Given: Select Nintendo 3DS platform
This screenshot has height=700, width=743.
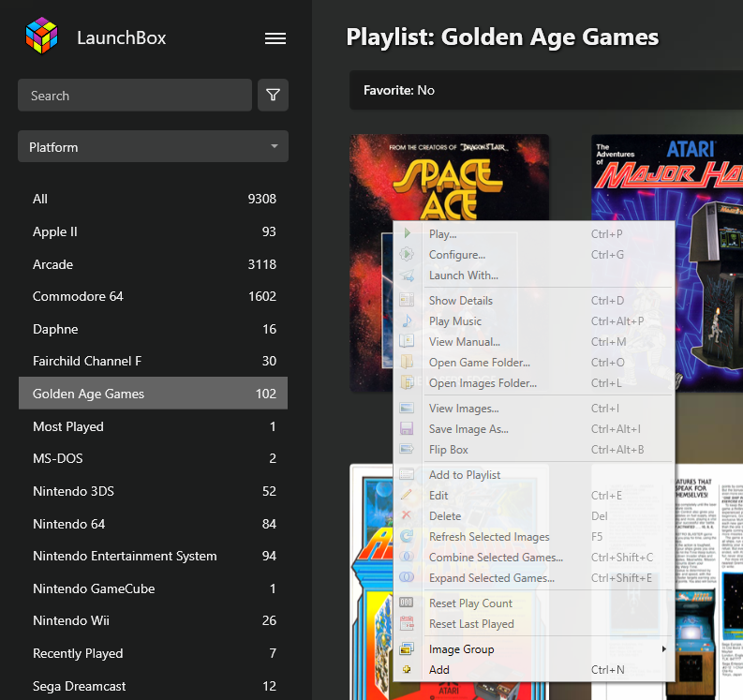Looking at the screenshot, I should click(153, 491).
